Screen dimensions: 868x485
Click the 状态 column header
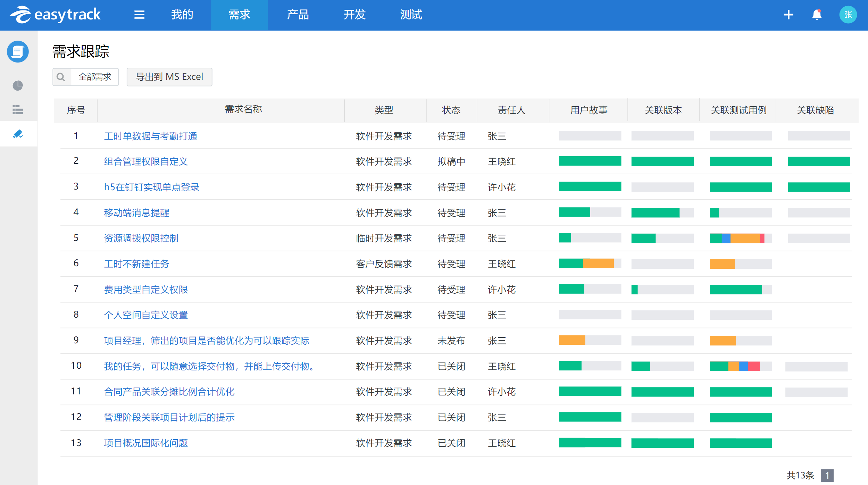pos(451,110)
